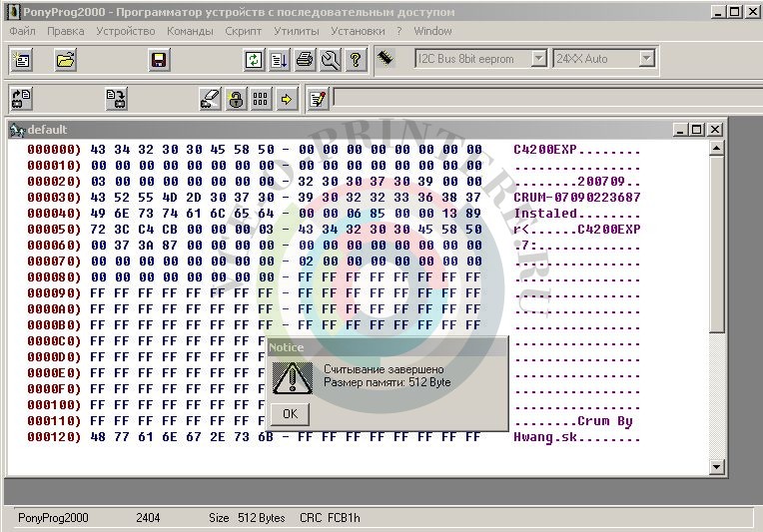Open help using the question mark icon

[x=356, y=60]
